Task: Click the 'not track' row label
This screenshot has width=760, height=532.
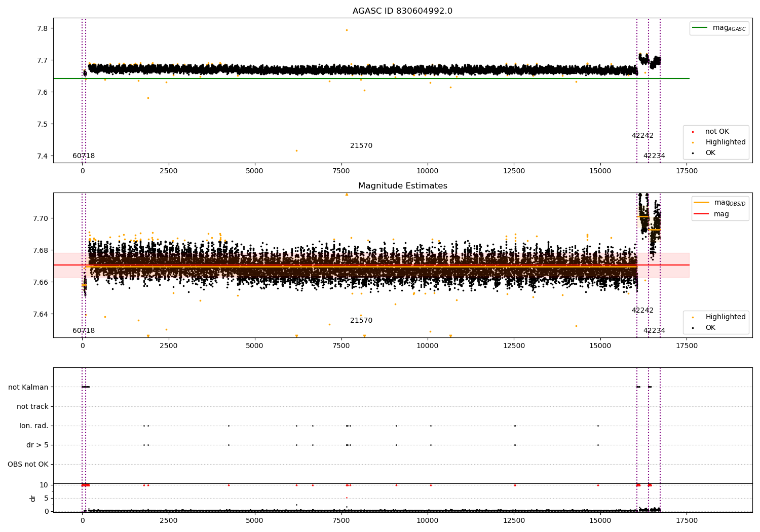Action: (32, 406)
